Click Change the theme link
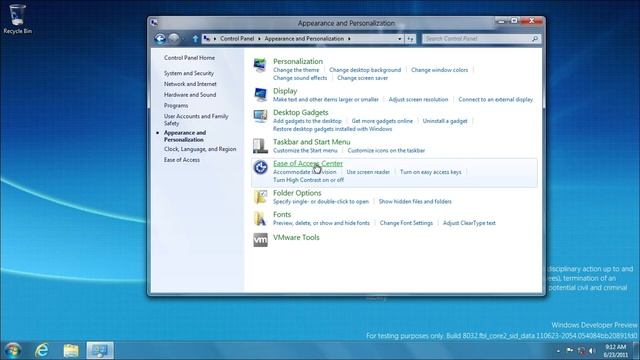This screenshot has height=360, width=640. coord(296,70)
